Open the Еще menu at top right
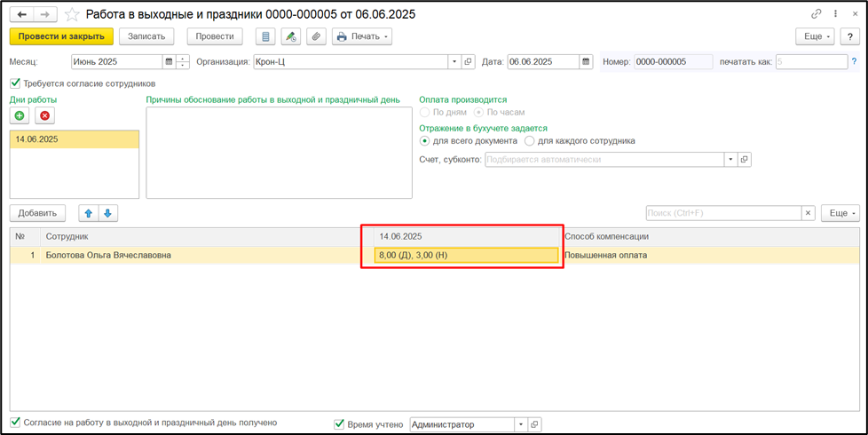The height and width of the screenshot is (435, 868). coord(814,36)
